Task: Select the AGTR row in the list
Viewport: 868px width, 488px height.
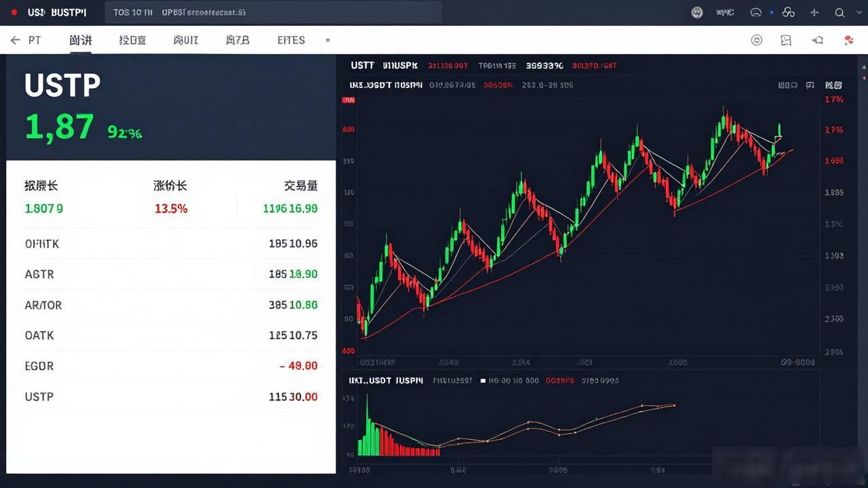Action: 171,274
